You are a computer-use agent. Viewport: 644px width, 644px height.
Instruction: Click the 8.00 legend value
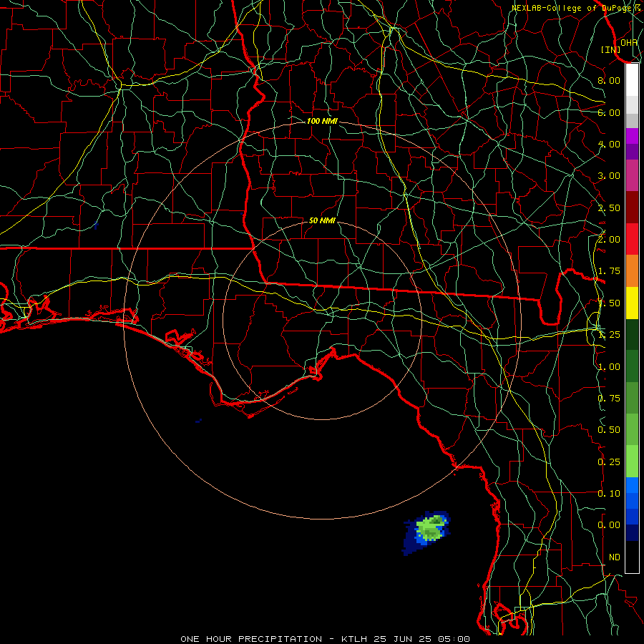(x=609, y=80)
